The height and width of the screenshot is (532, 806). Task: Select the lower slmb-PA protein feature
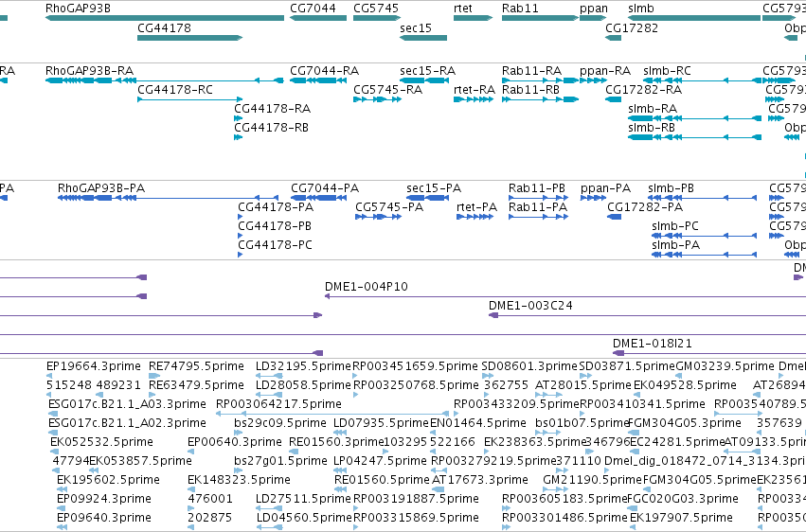pyautogui.click(x=704, y=255)
